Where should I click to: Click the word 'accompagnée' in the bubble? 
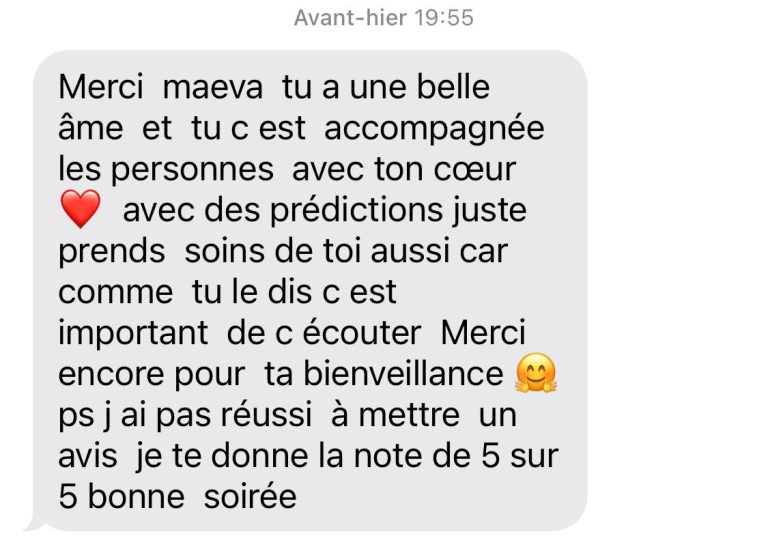pos(434,130)
